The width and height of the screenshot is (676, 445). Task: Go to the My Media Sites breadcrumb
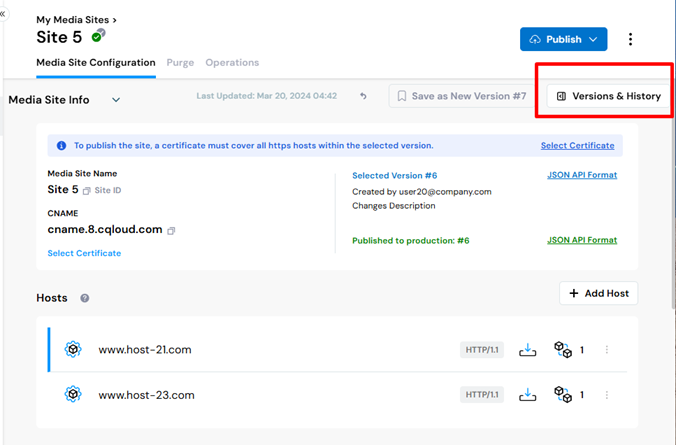72,20
